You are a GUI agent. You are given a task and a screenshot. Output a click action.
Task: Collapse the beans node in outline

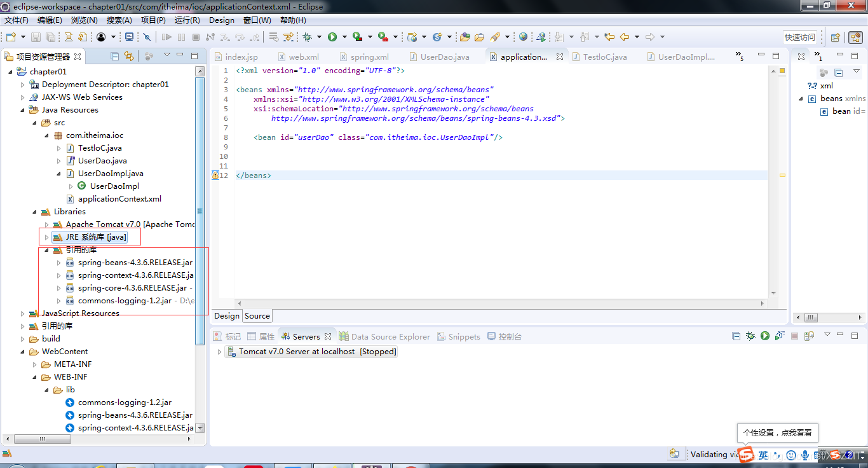(x=802, y=99)
